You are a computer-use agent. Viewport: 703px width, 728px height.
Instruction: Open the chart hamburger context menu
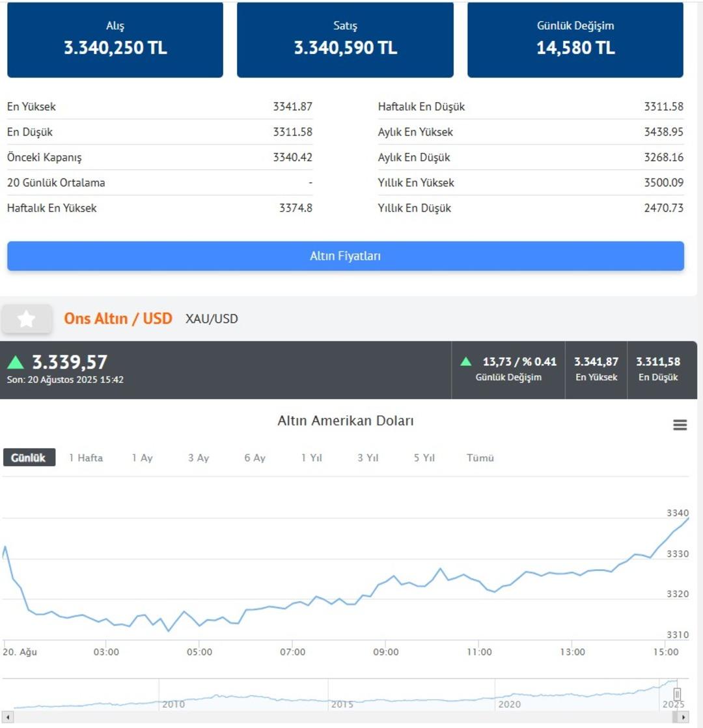click(680, 425)
